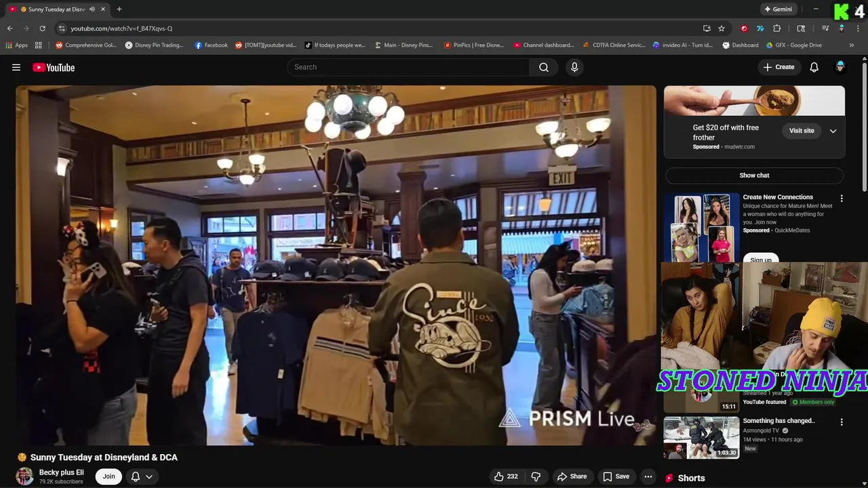The width and height of the screenshot is (868, 488).
Task: Open the YouTube account avatar menu
Action: coord(840,67)
